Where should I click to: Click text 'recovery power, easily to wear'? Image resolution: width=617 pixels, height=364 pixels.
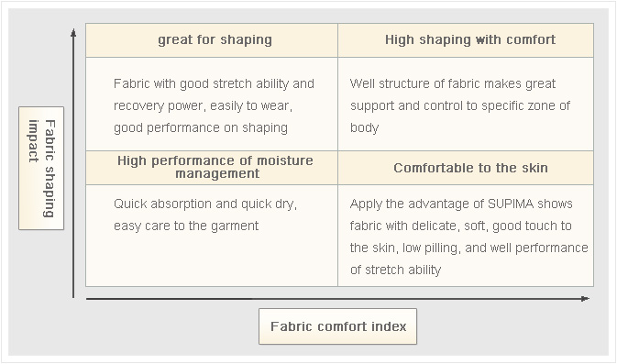(203, 105)
